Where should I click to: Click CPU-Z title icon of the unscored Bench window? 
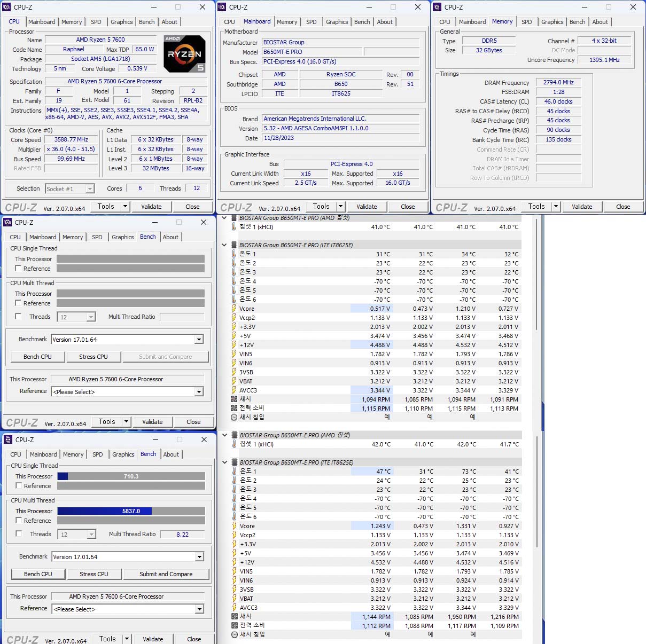[8, 222]
